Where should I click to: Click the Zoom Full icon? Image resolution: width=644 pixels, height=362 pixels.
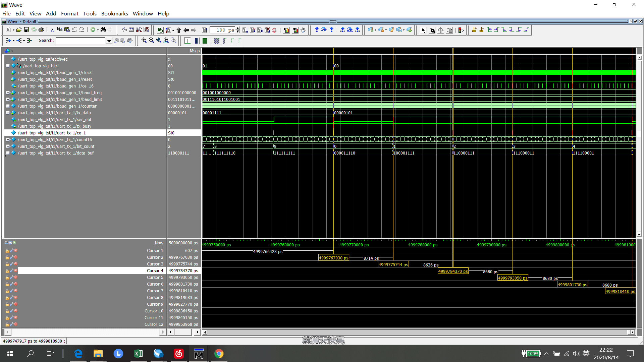[x=159, y=40]
